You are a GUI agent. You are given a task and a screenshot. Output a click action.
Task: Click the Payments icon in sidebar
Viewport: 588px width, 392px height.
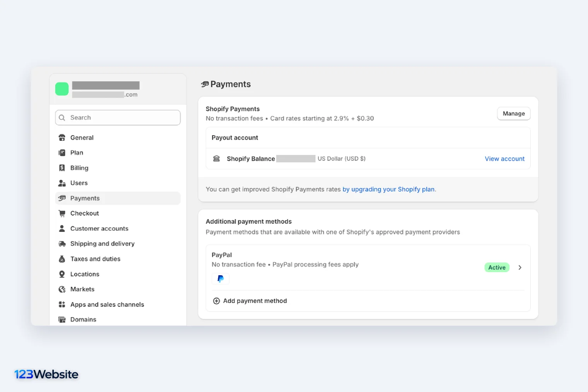point(62,198)
